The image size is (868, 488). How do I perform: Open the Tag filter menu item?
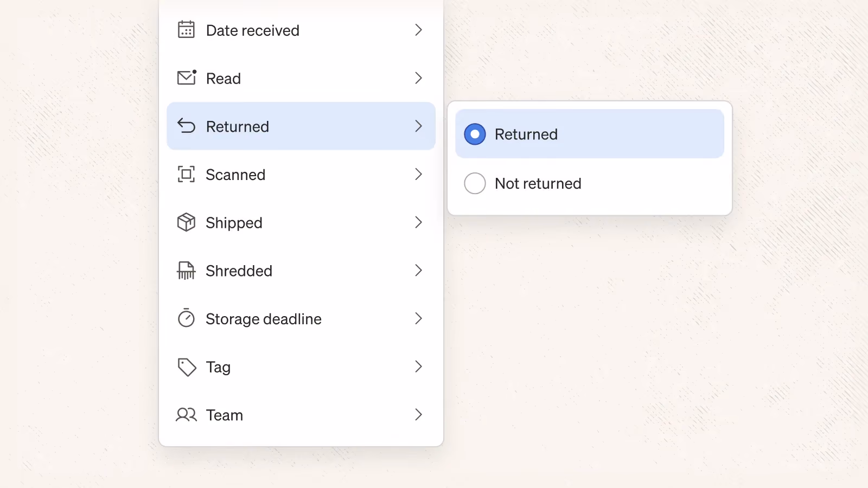301,367
